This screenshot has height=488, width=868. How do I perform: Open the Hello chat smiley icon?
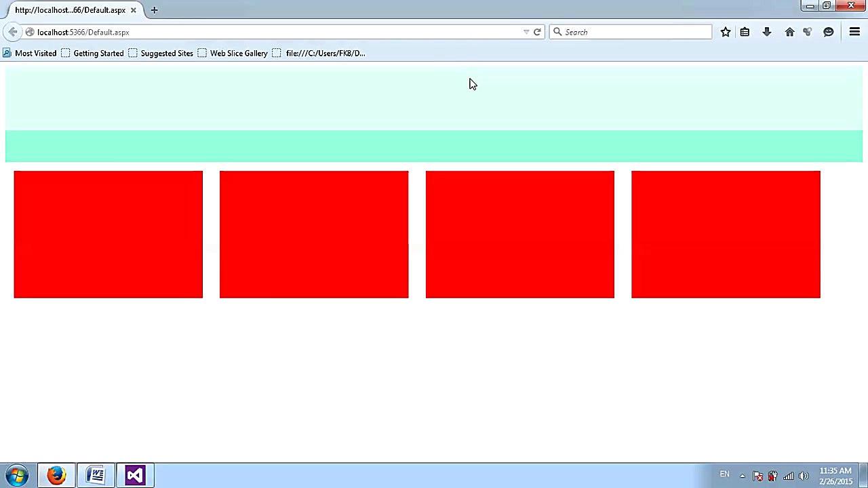point(828,32)
